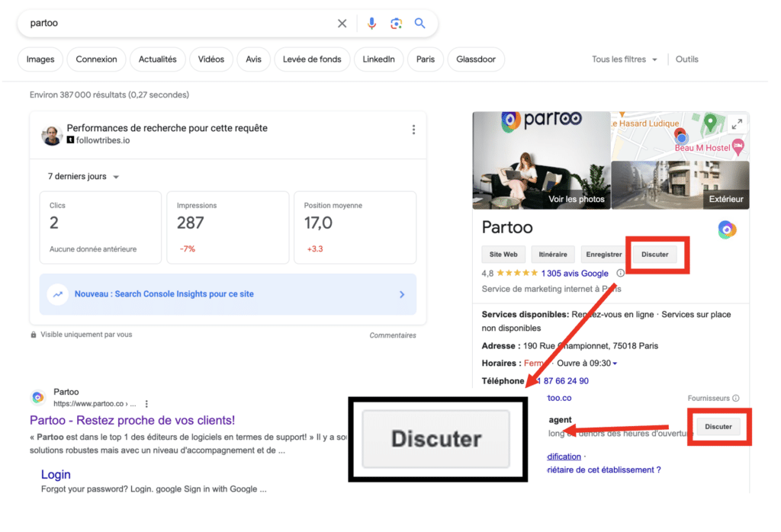
Task: Click the info icon beside Fournisseurs
Action: [x=736, y=398]
